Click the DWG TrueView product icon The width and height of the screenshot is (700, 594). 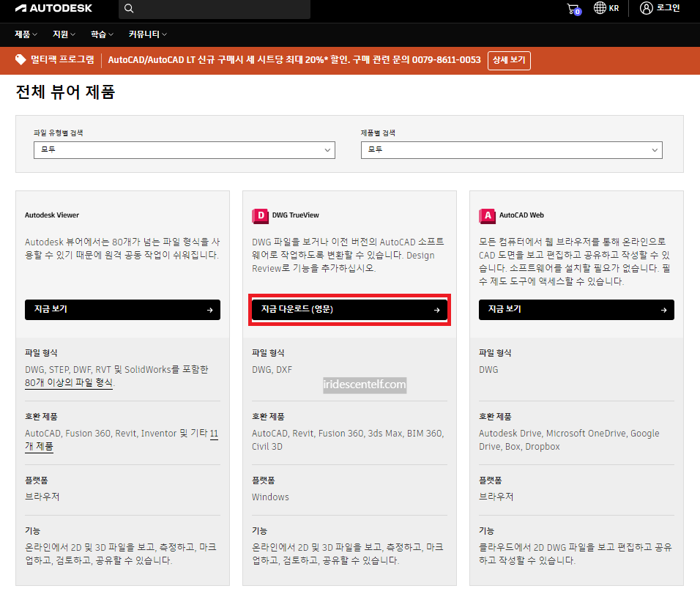tap(260, 216)
